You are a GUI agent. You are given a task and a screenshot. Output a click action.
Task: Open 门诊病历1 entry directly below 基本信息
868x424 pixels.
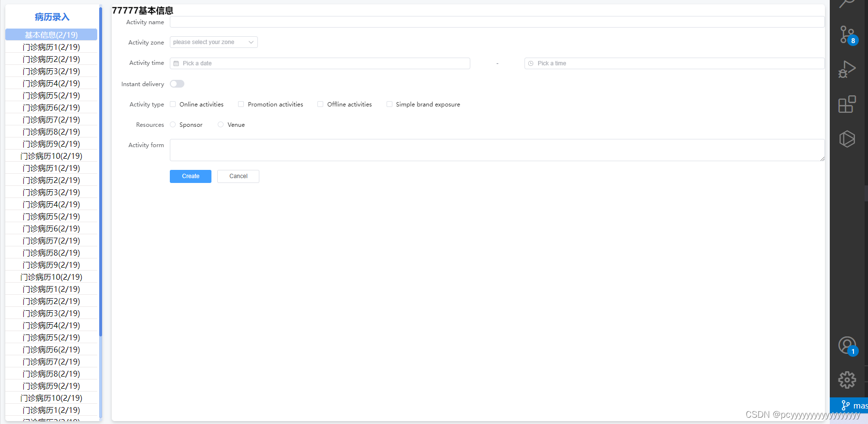click(x=51, y=47)
